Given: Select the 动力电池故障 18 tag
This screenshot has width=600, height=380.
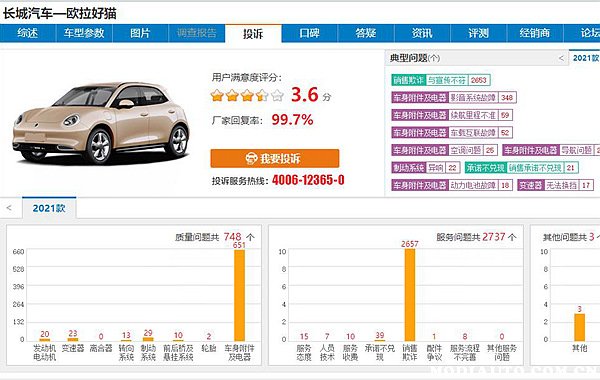Looking at the screenshot, I should [452, 186].
